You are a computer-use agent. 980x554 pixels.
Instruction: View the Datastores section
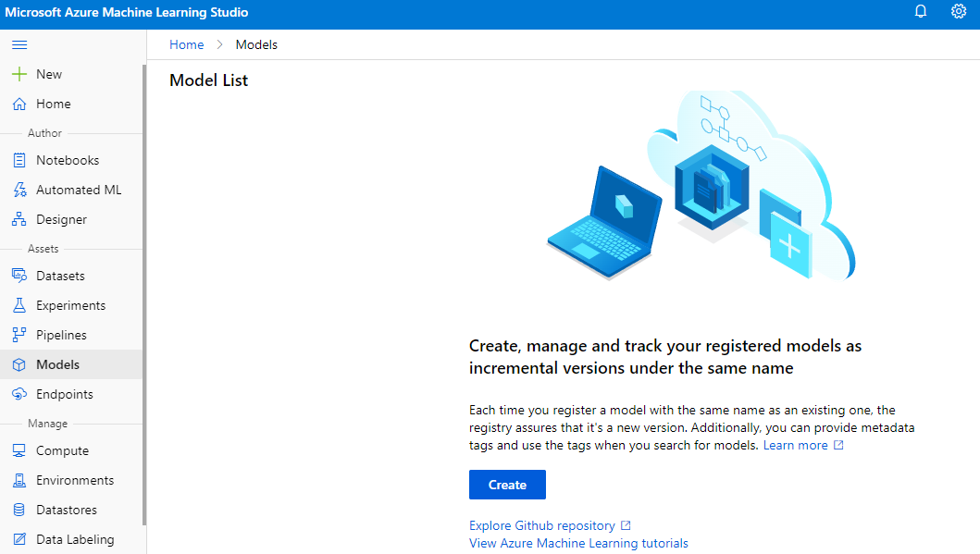click(66, 510)
